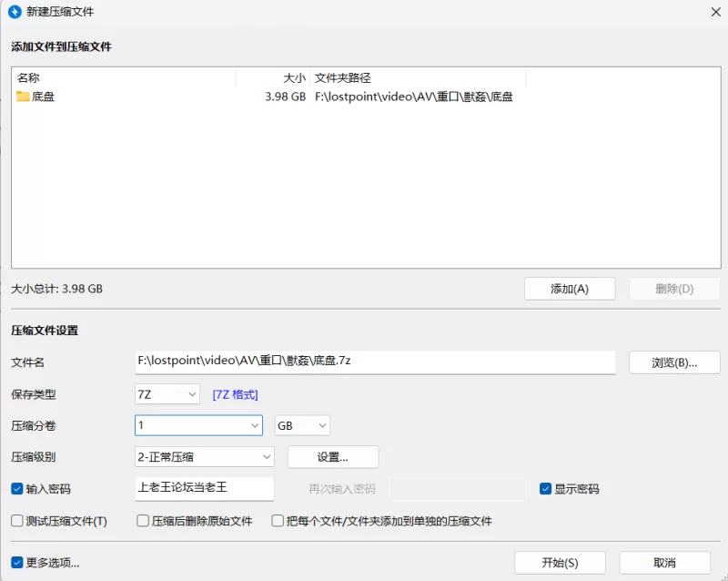Click the 设置... button
Screen dimensions: 728x581
pos(333,457)
